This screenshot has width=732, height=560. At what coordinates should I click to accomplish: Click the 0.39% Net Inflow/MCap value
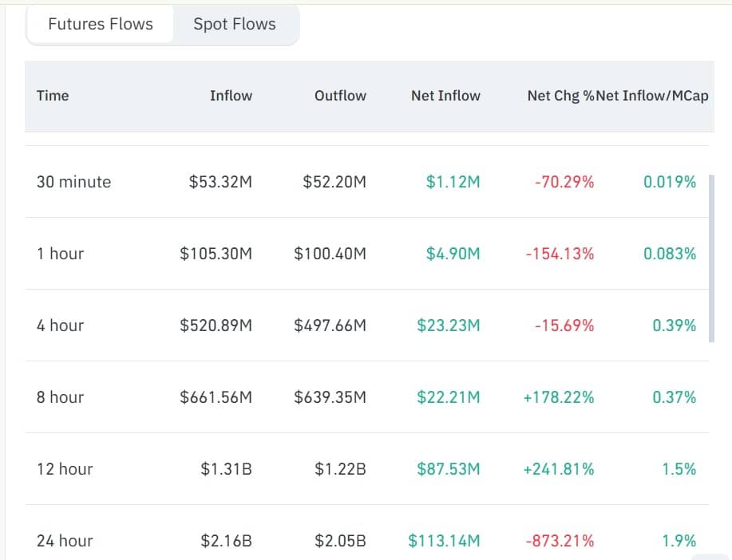coord(672,325)
